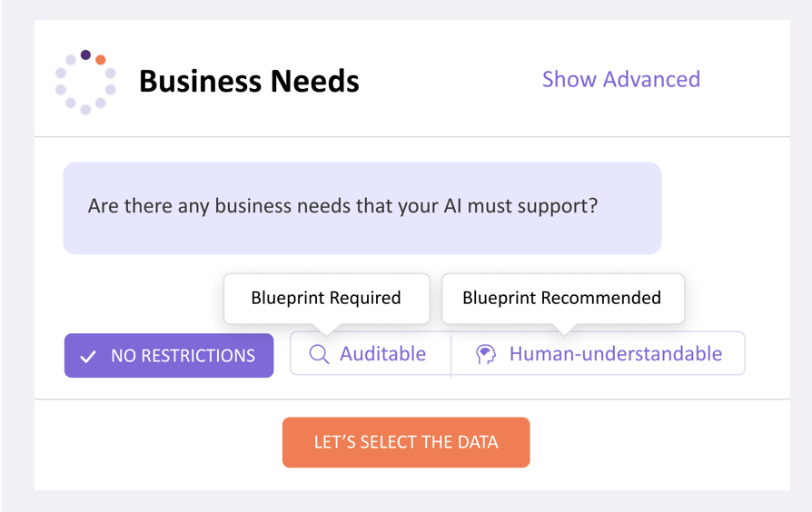812x512 pixels.
Task: Click the Blueprint Required tooltip label
Action: [x=326, y=298]
